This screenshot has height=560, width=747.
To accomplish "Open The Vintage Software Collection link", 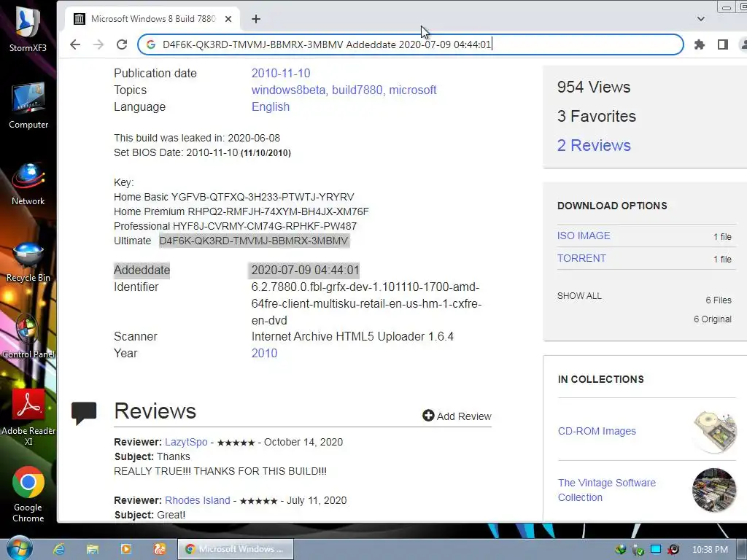I will (x=606, y=490).
